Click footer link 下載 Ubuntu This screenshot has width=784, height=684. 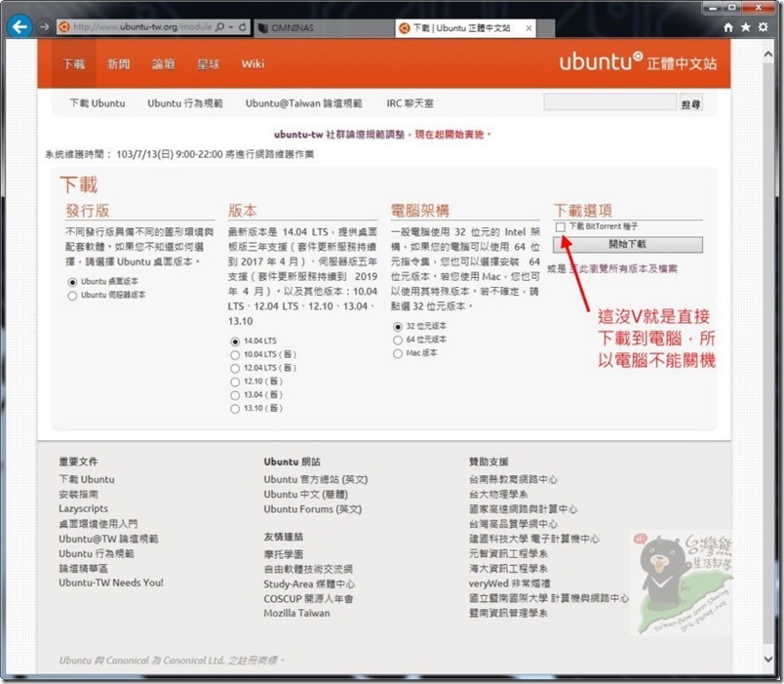pos(87,479)
